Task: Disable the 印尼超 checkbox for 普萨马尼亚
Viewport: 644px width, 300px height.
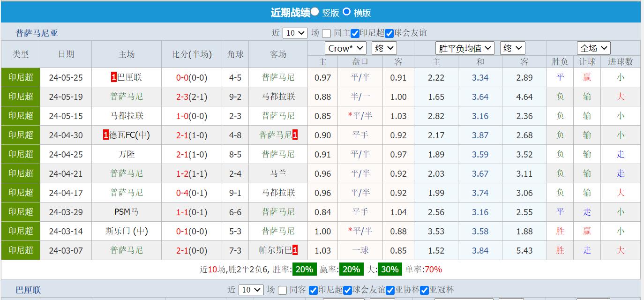Action: [x=354, y=33]
